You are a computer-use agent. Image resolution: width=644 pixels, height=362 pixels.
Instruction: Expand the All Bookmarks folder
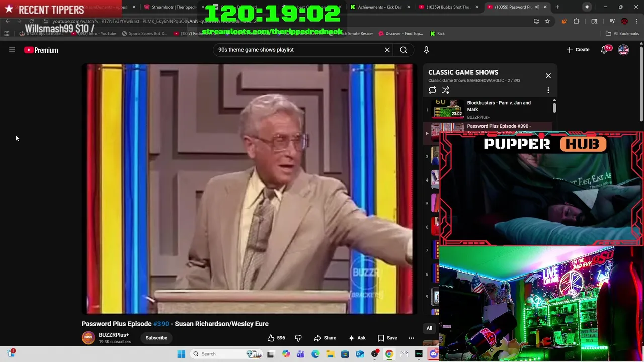click(622, 34)
